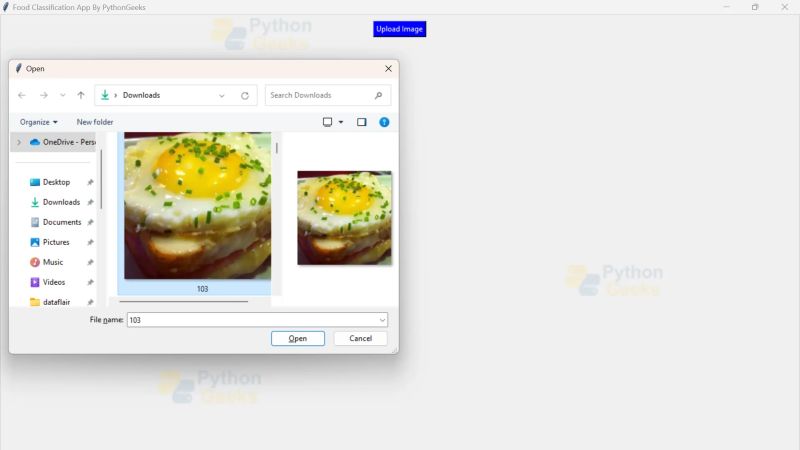Go forward with the right arrow icon
This screenshot has width=800, height=450.
coord(44,95)
